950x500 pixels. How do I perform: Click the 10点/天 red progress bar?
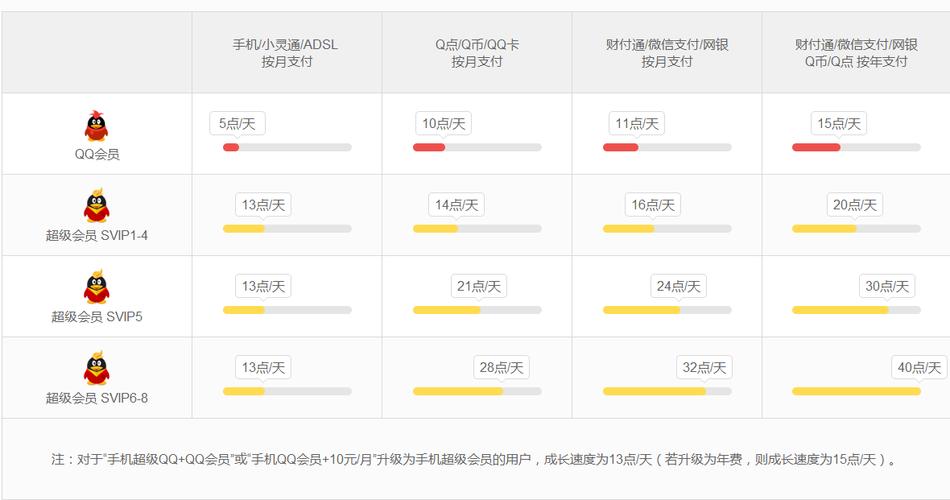click(477, 147)
